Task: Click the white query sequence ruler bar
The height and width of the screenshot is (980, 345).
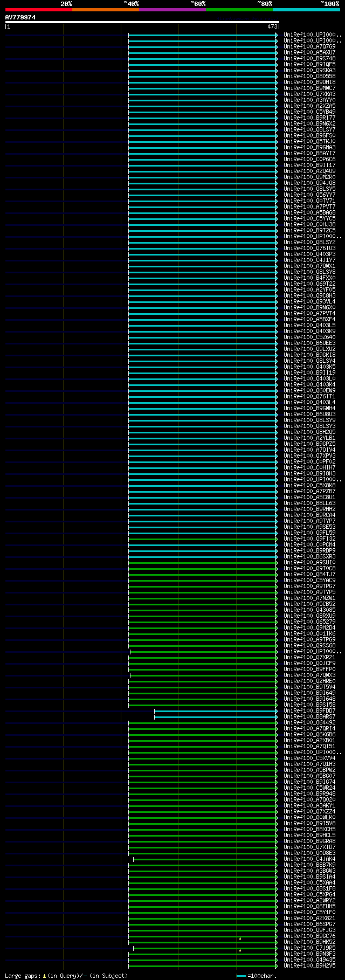Action: click(x=142, y=22)
